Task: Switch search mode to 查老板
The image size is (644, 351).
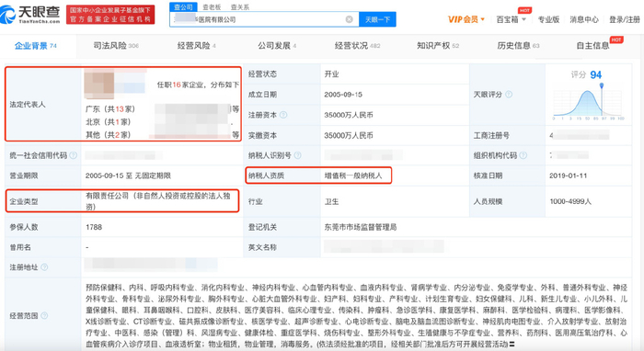Action: pyautogui.click(x=212, y=7)
